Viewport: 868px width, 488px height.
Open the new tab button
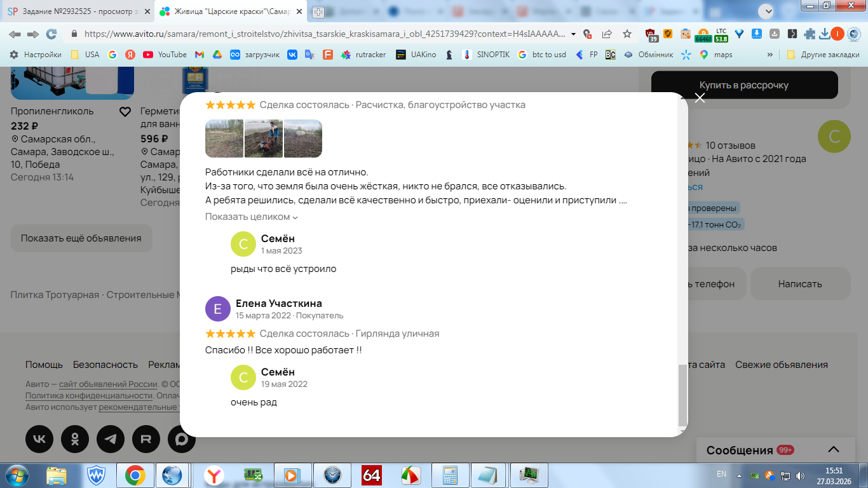click(318, 11)
